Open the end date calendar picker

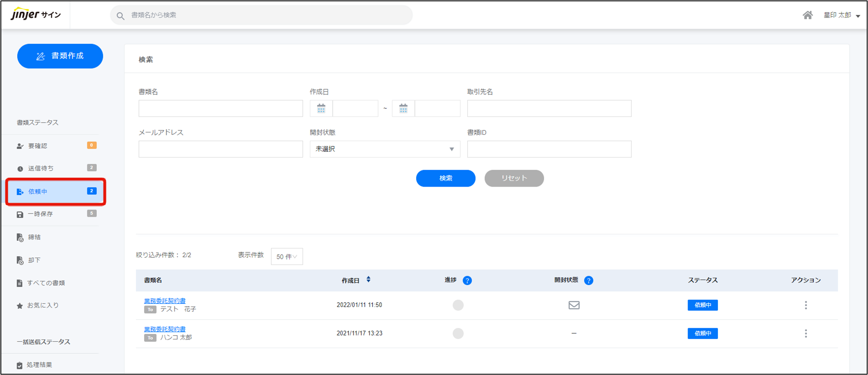point(403,108)
